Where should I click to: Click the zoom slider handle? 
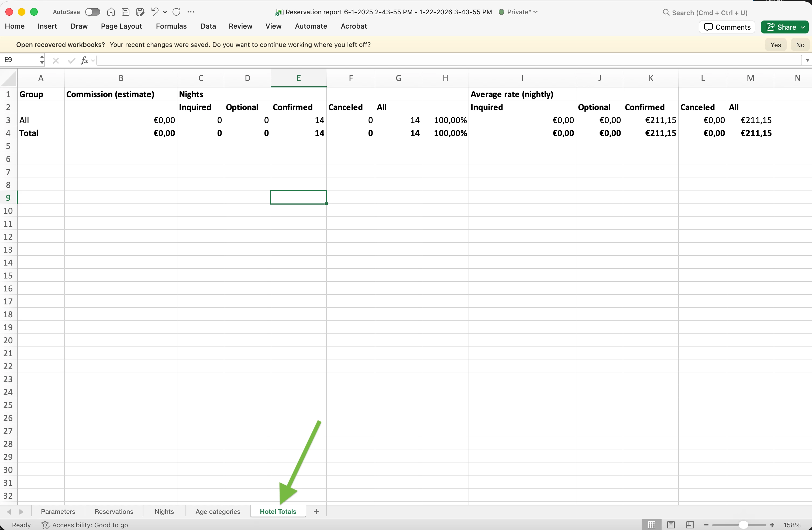click(743, 525)
